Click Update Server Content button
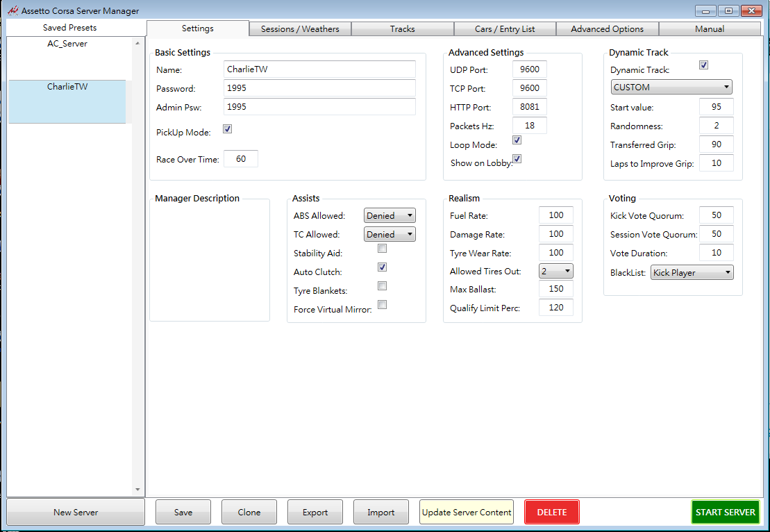 click(x=467, y=513)
